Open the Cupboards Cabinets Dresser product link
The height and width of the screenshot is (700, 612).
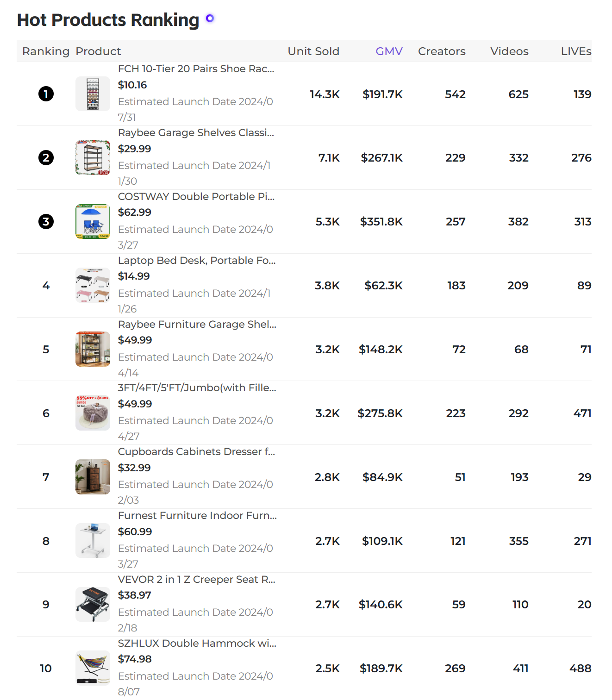pos(196,452)
